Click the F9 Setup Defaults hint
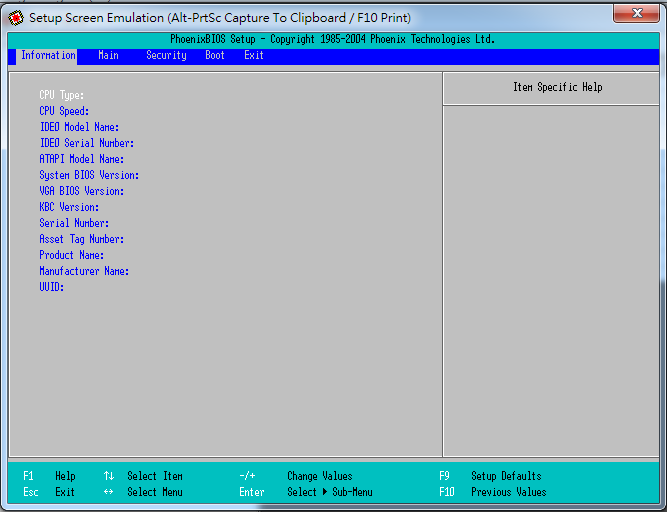Viewport: 667px width, 512px height. point(490,476)
